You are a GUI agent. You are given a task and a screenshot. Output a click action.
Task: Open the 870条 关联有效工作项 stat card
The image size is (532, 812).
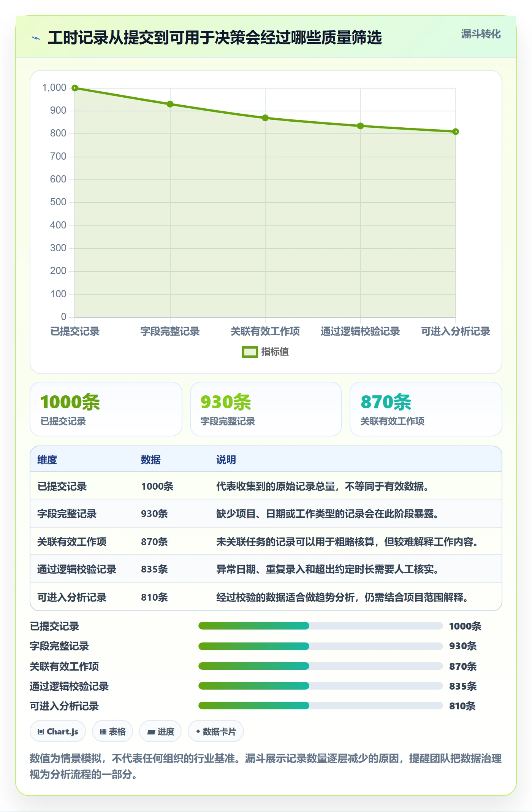pos(426,409)
